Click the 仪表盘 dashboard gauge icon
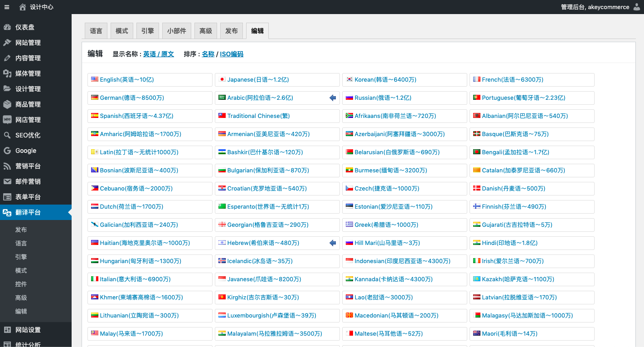 tap(7, 27)
